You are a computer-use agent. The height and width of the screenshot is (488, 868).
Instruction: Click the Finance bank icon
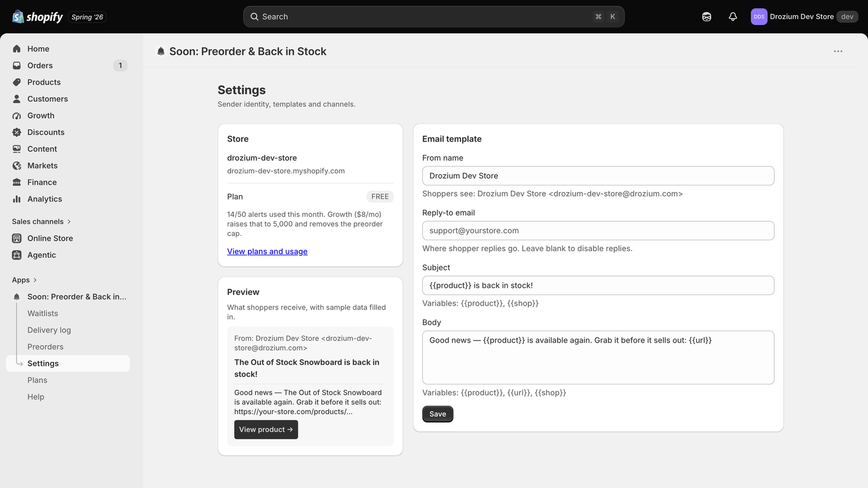pyautogui.click(x=17, y=183)
